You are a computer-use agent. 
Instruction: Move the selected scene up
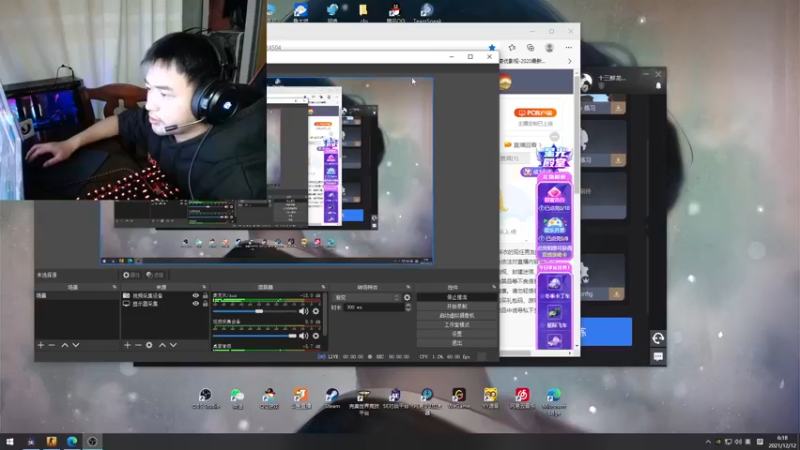coord(65,345)
